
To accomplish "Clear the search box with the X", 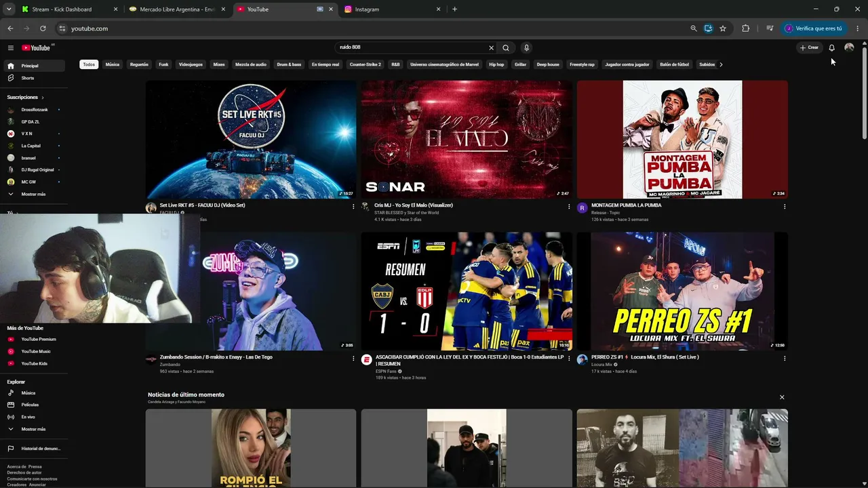I will tap(492, 47).
